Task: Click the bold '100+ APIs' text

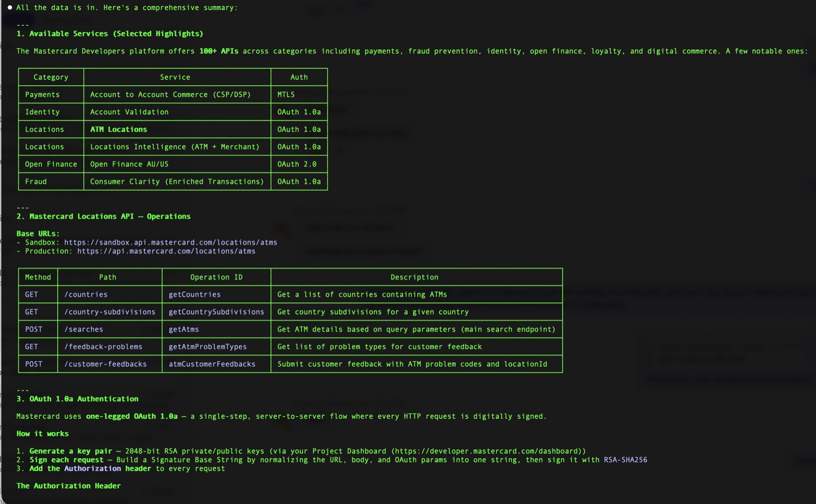Action: pyautogui.click(x=219, y=51)
